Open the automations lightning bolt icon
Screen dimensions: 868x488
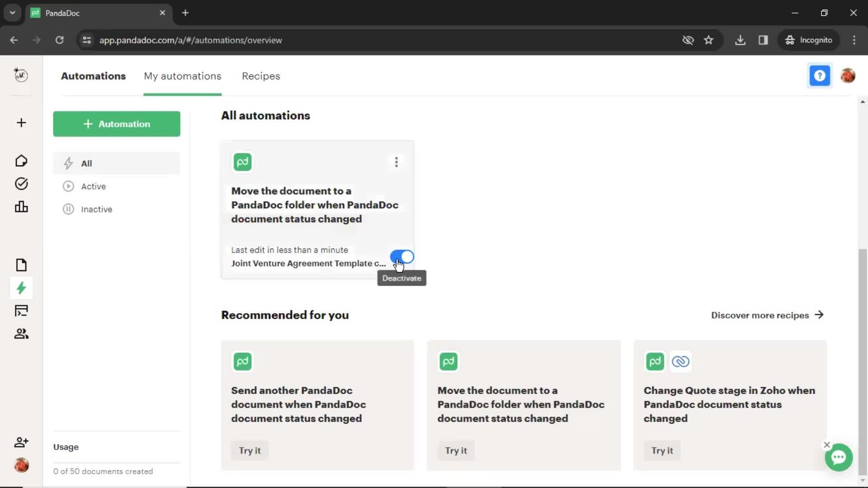21,288
